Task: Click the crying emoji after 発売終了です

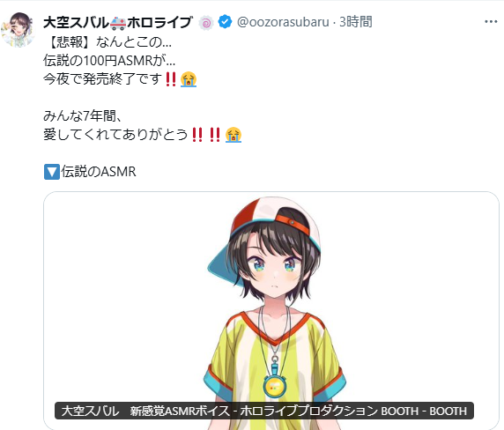Action: pyautogui.click(x=189, y=79)
